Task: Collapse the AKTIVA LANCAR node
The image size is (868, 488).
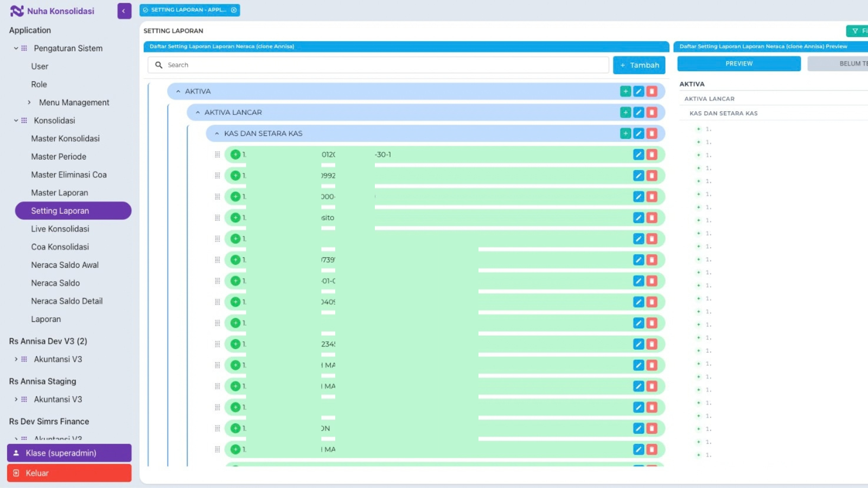Action: click(197, 112)
